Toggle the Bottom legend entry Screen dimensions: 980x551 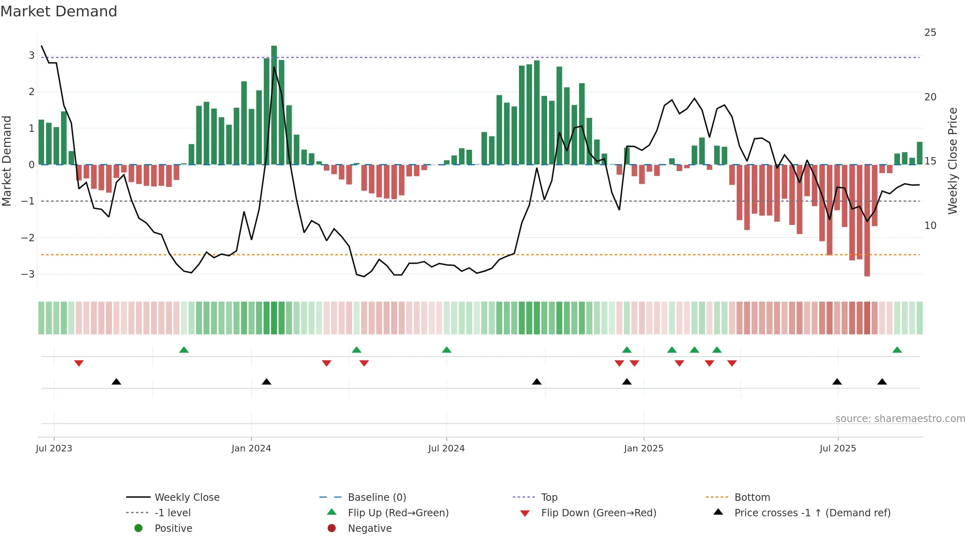coord(738,497)
